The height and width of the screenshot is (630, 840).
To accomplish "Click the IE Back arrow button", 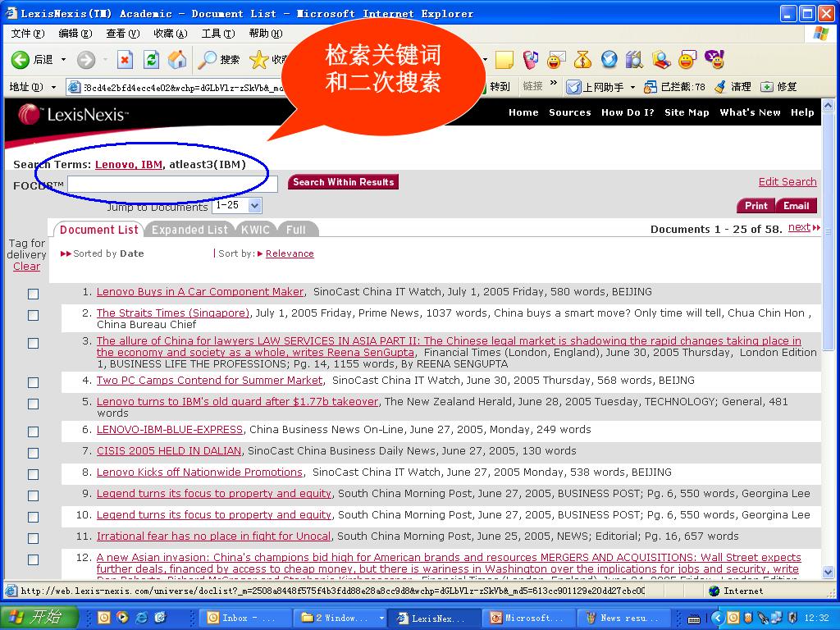I will click(21, 59).
